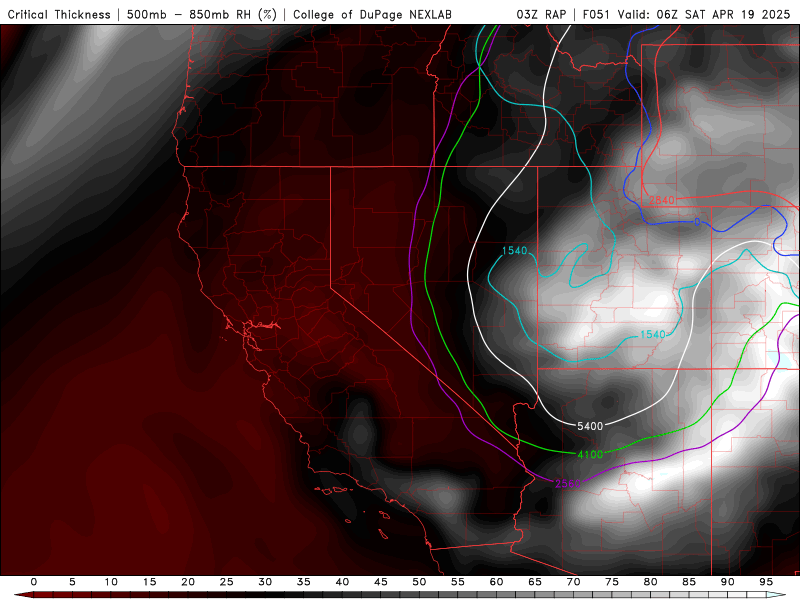Click the "85" tick on the color scale

coord(689,582)
